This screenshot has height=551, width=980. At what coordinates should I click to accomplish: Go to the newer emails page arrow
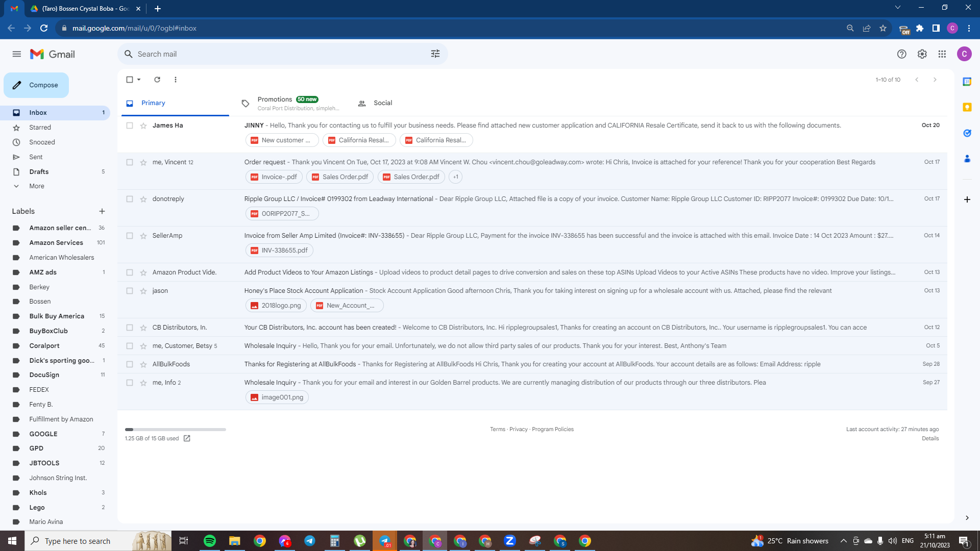pyautogui.click(x=917, y=80)
